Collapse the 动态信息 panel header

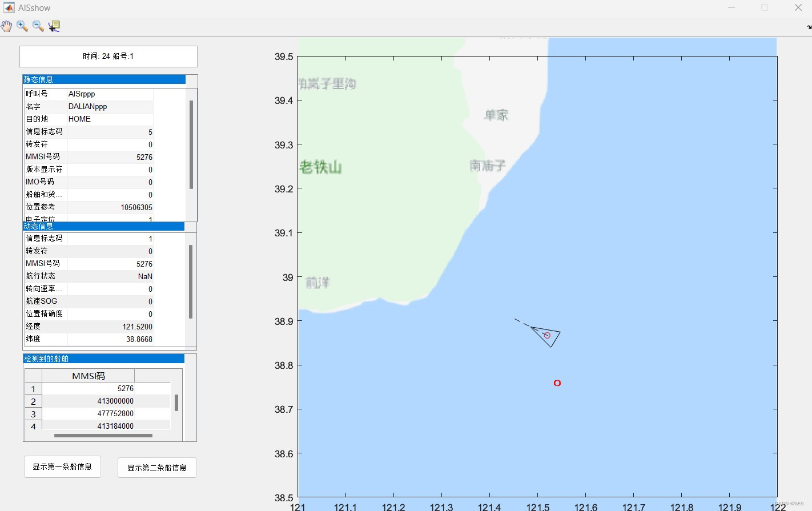[x=38, y=226]
